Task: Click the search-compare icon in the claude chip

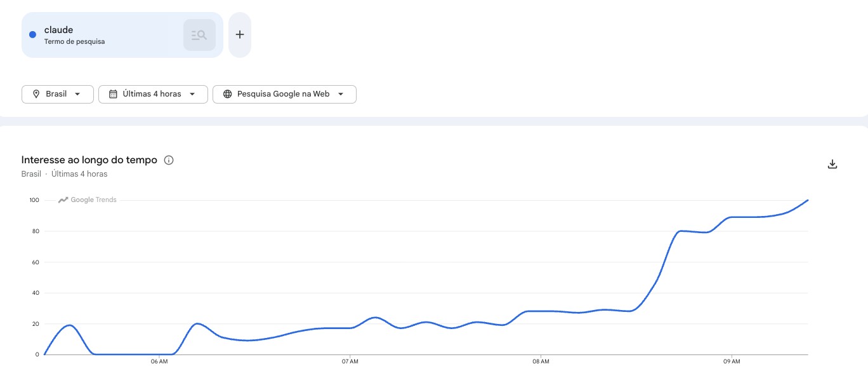Action: pyautogui.click(x=199, y=35)
